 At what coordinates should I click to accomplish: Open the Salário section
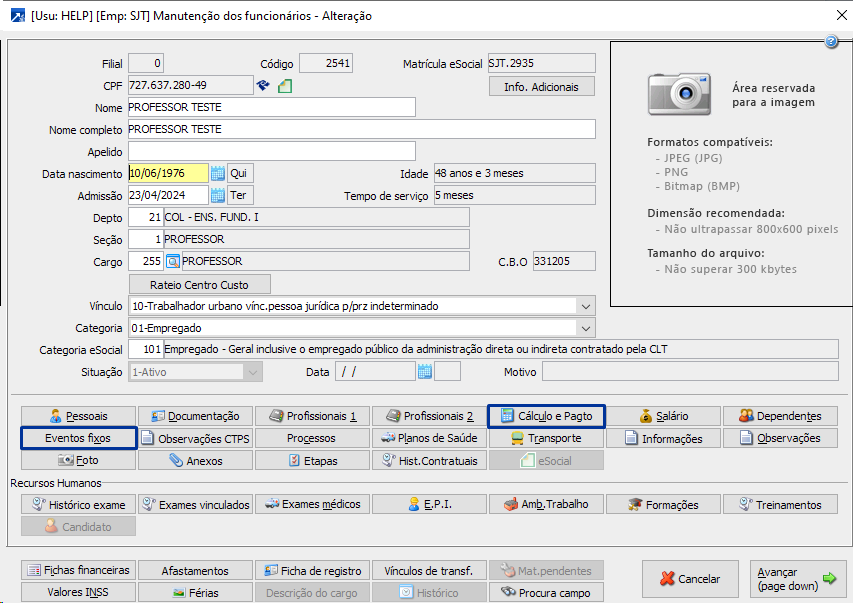point(663,416)
